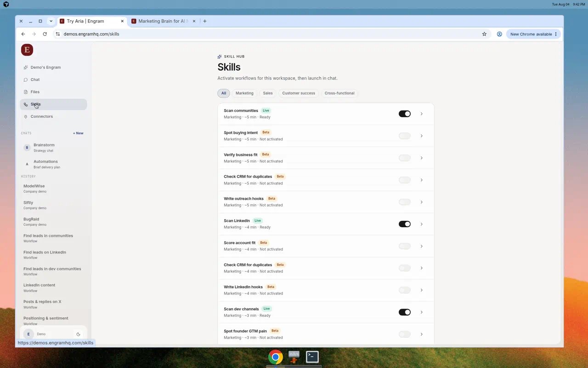
Task: Click the address bar URL field
Action: 271,34
